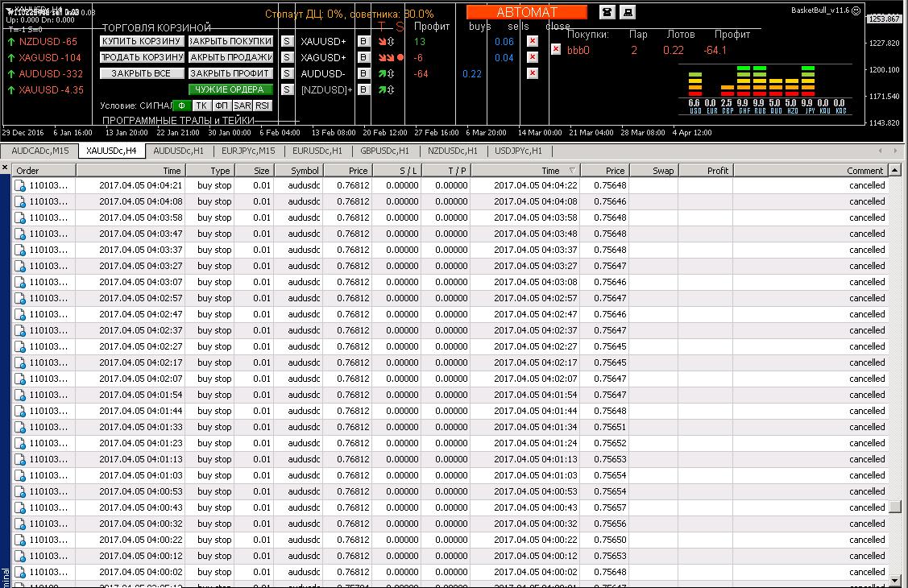Toggle the АВТОМАТ mode button
Image resolution: width=908 pixels, height=588 pixels.
point(527,12)
